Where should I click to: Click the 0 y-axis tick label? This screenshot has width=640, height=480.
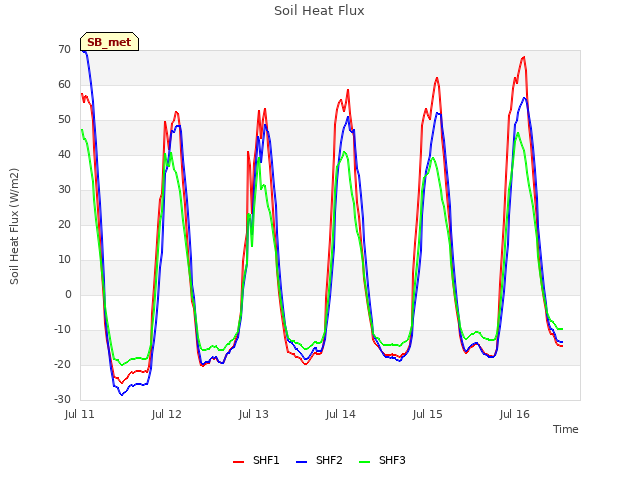tap(68, 295)
